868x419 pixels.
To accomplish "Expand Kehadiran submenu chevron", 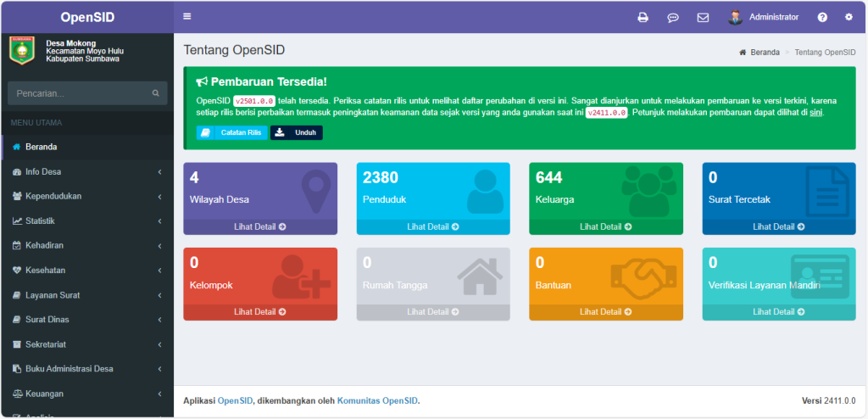I will pos(159,245).
